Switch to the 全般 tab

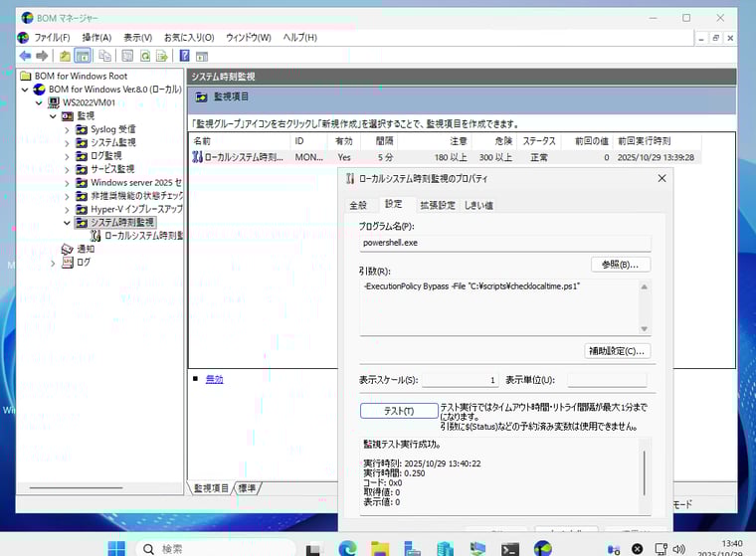(x=358, y=205)
